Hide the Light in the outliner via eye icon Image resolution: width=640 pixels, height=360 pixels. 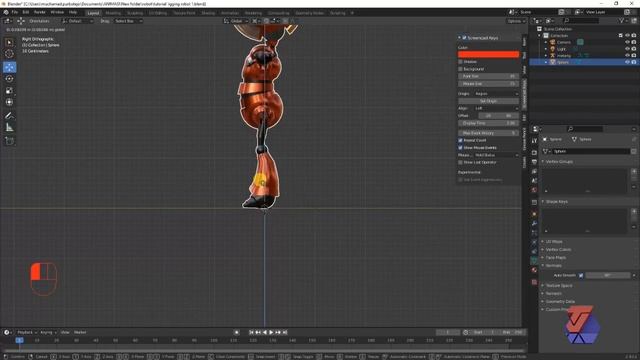click(627, 49)
